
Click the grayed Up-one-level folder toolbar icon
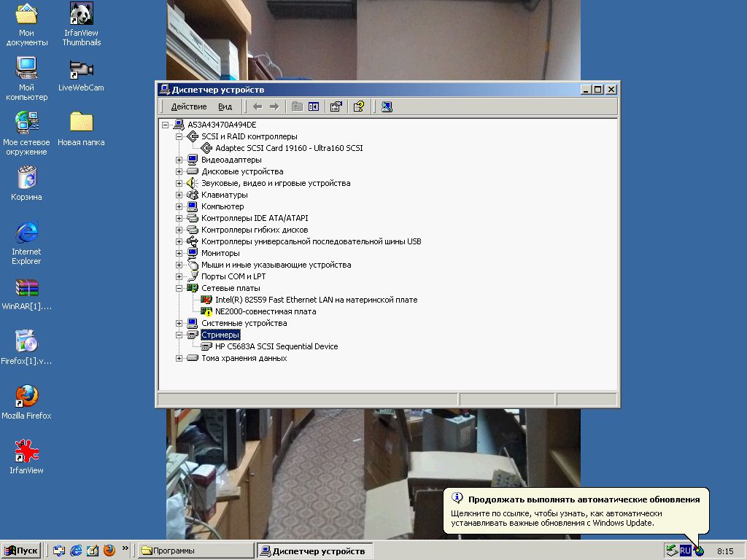[x=298, y=106]
